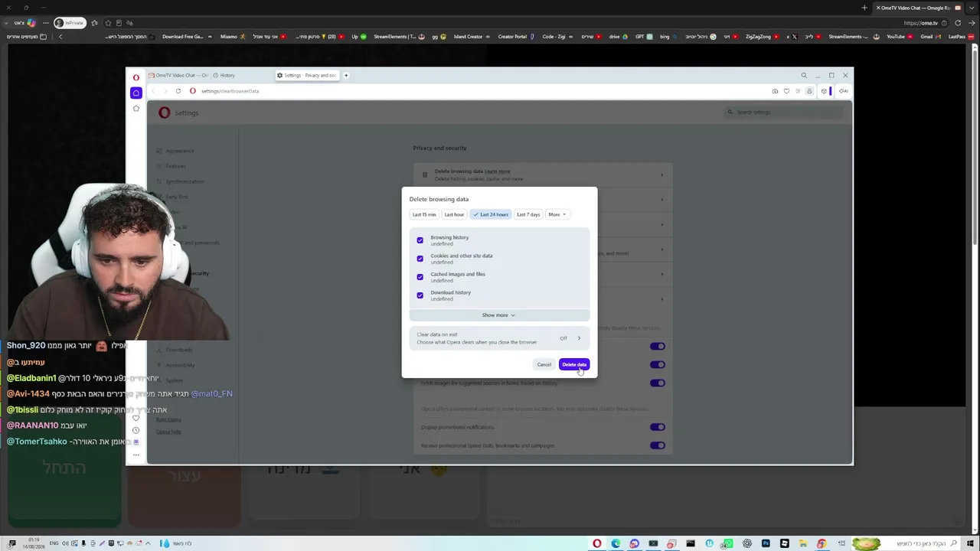Toggle the second switch in the settings list
Image resolution: width=980 pixels, height=551 pixels.
click(x=658, y=365)
